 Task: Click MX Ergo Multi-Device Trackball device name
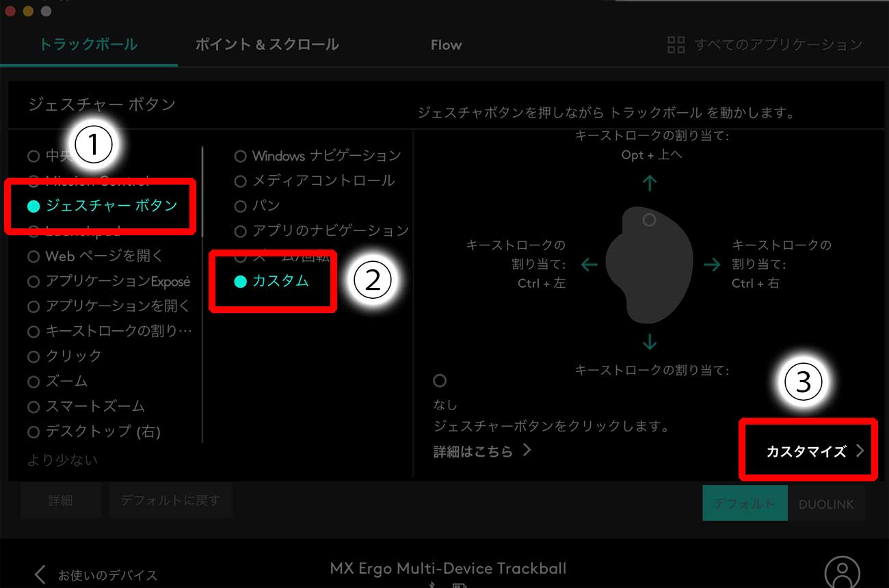click(x=448, y=569)
